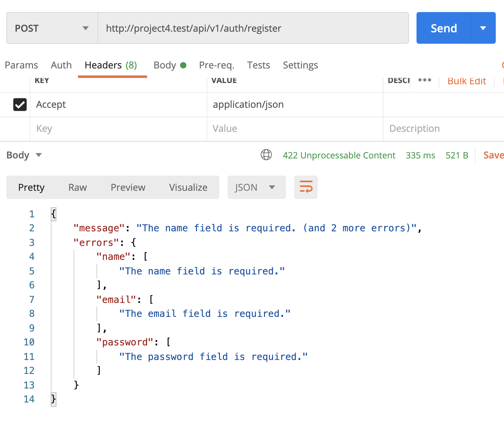Switch to the Tests tab
Screen dimensions: 504x424
coord(259,65)
